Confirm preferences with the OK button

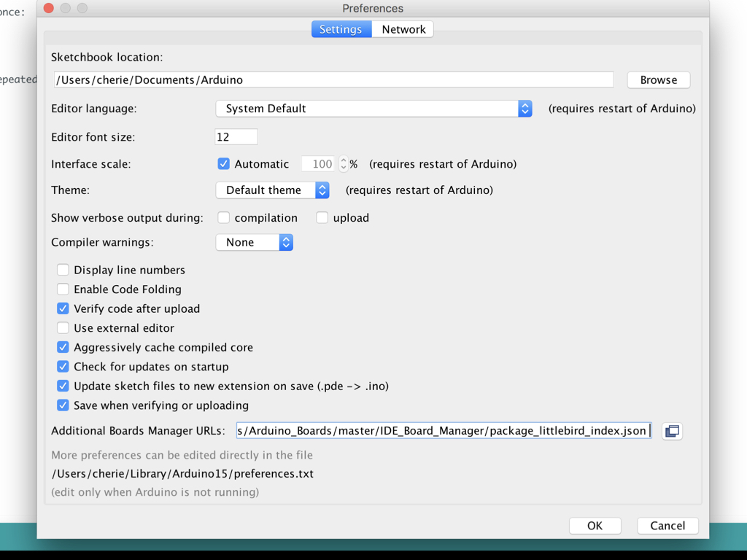click(x=595, y=526)
